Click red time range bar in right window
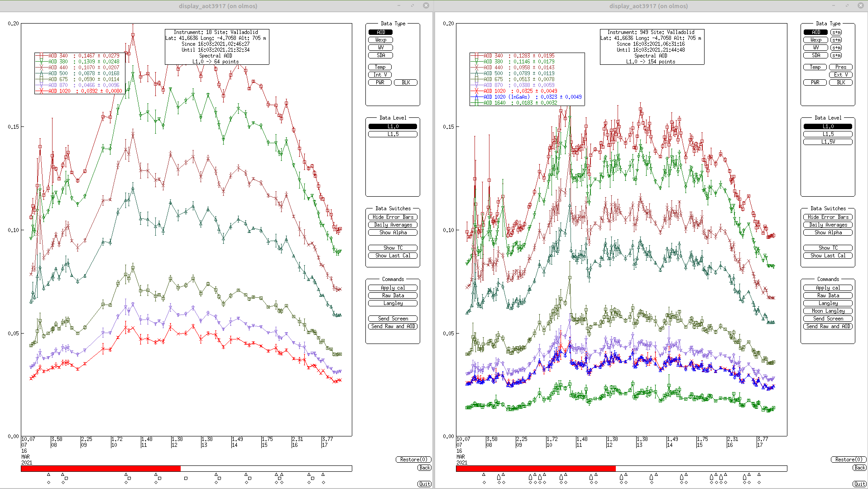Screen dimensions: 868x489 pos(536,469)
